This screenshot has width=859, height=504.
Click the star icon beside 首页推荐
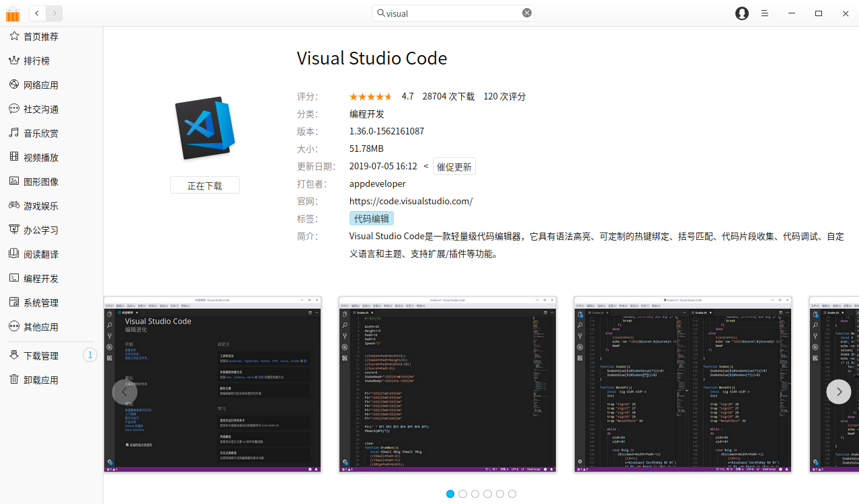[x=14, y=36]
